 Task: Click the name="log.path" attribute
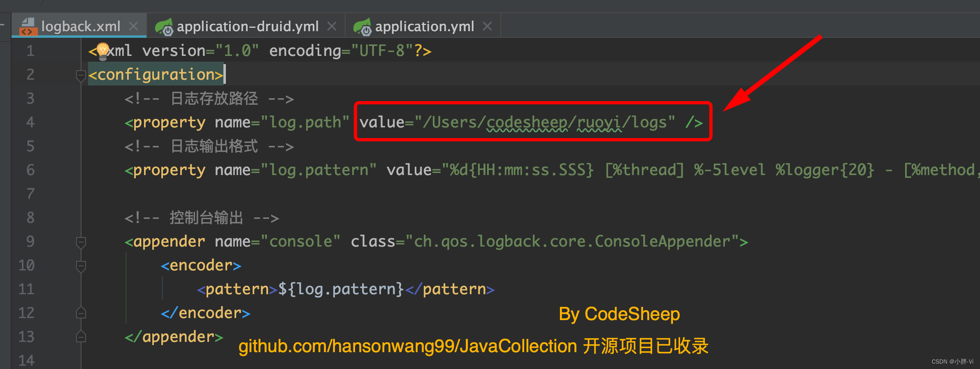[x=282, y=122]
